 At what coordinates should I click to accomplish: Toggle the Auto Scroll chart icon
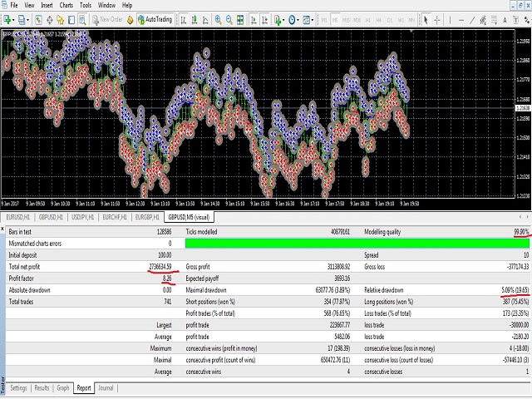tap(254, 20)
